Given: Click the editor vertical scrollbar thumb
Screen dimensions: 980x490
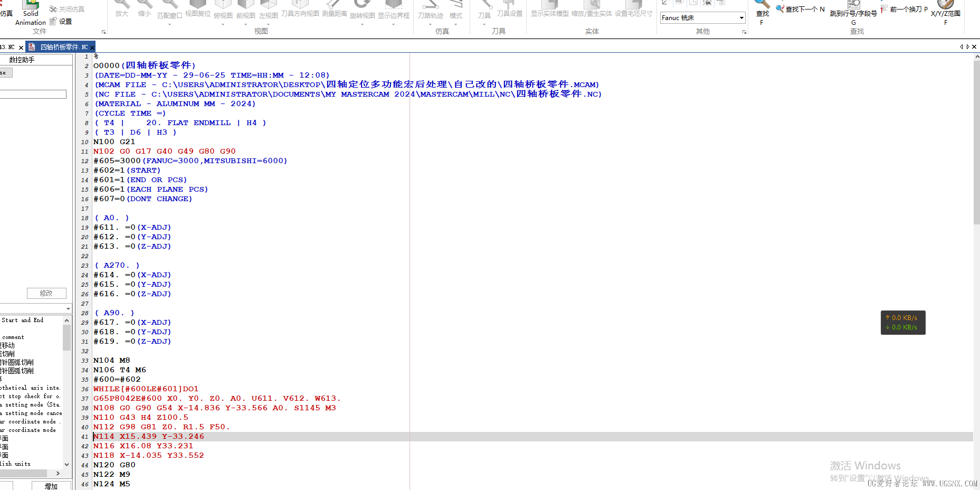Looking at the screenshot, I should coord(976,143).
